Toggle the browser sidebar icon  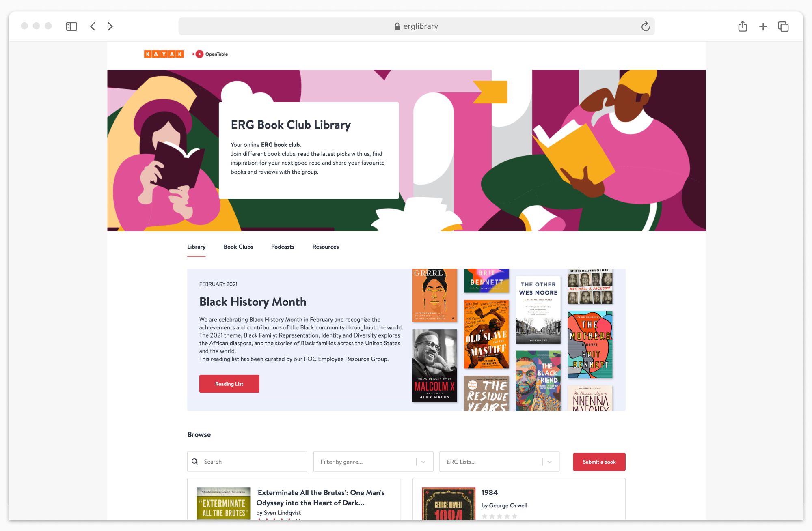(x=71, y=26)
